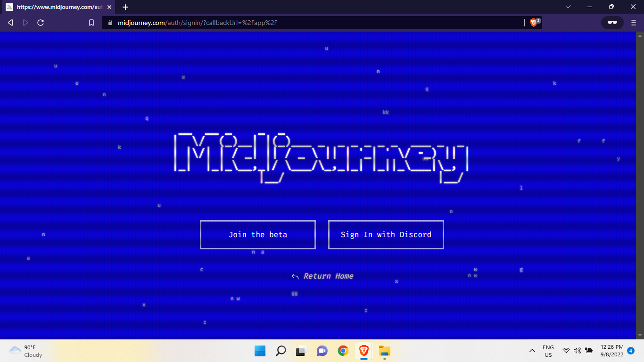Open File Explorer from the taskbar
Screen dimensions: 644x362
[385, 351]
